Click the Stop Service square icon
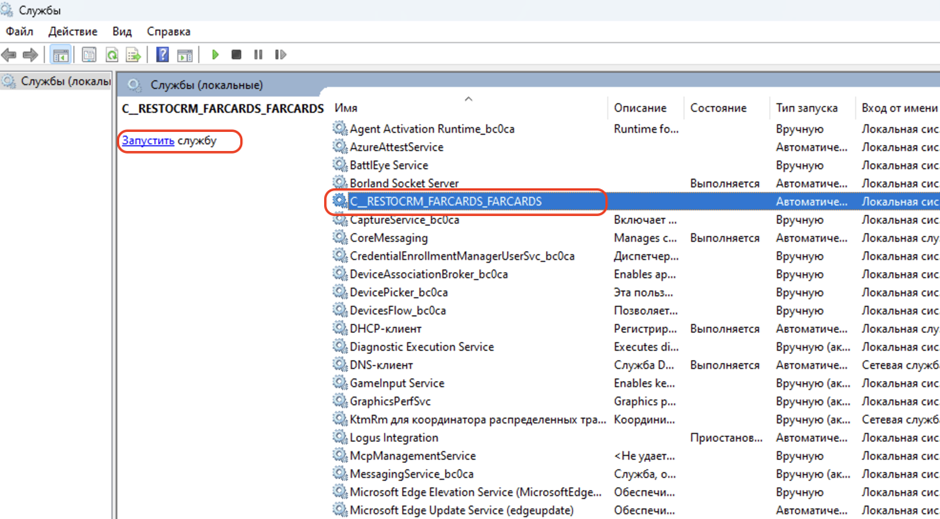940x519 pixels. pos(236,55)
